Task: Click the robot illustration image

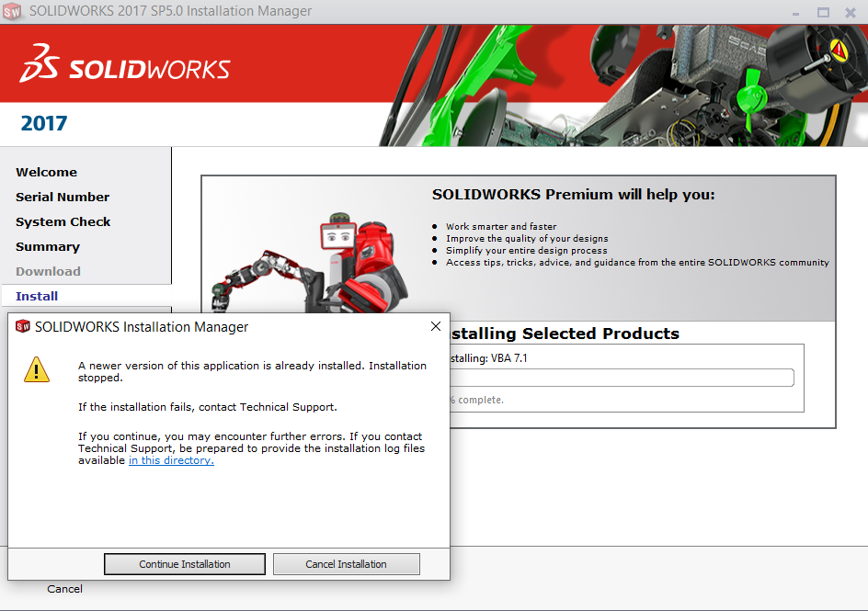Action: pos(311,263)
